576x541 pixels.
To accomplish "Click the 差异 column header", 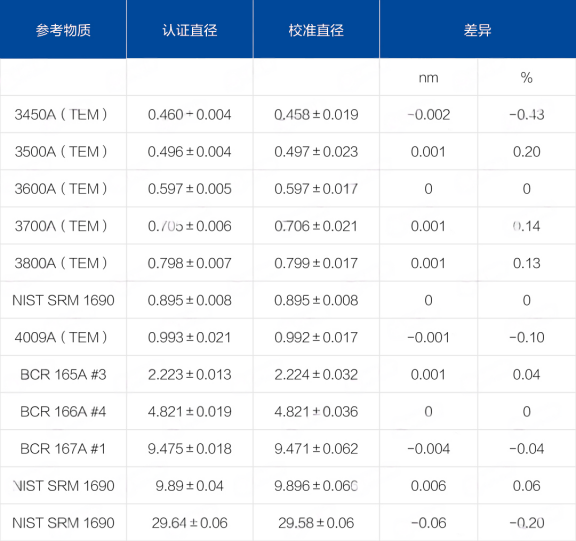I will pos(478,30).
